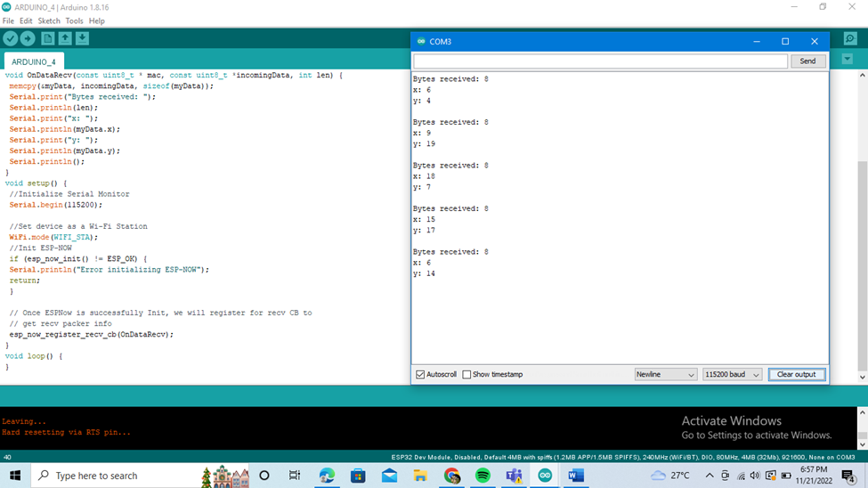Open Microsoft Store from taskbar

(x=358, y=476)
